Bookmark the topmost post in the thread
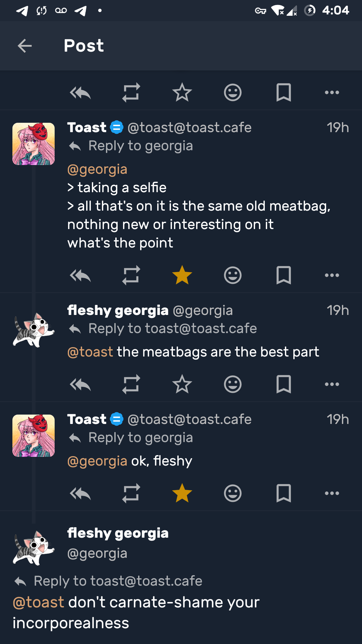362x644 pixels. click(x=284, y=93)
